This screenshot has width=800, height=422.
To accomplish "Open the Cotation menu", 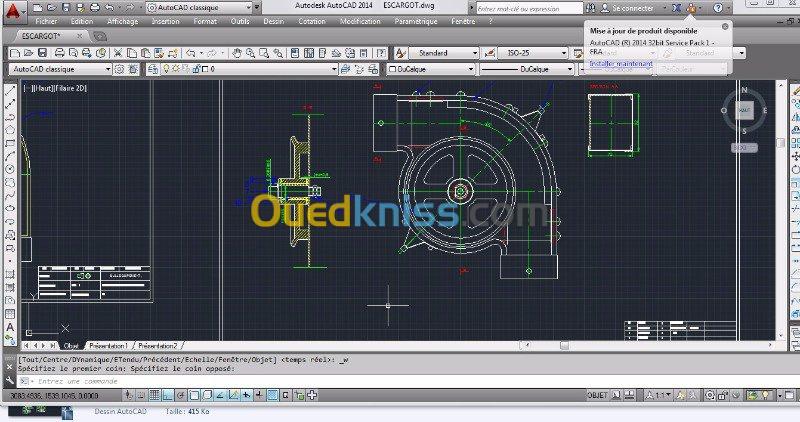I will pos(312,21).
